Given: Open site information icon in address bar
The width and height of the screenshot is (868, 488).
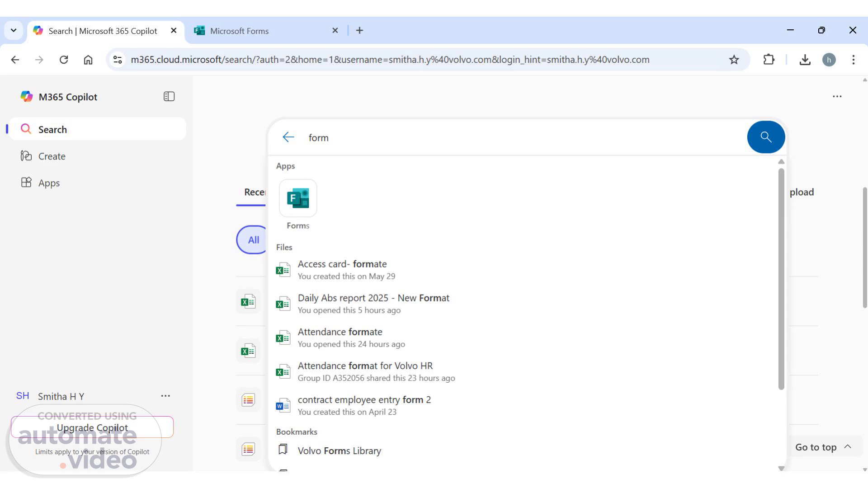Looking at the screenshot, I should (x=118, y=60).
